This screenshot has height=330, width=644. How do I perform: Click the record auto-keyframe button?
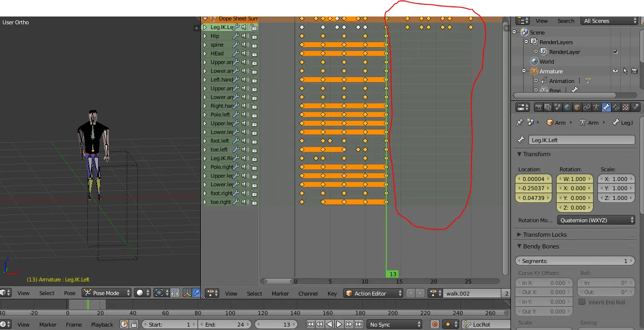pyautogui.click(x=435, y=325)
